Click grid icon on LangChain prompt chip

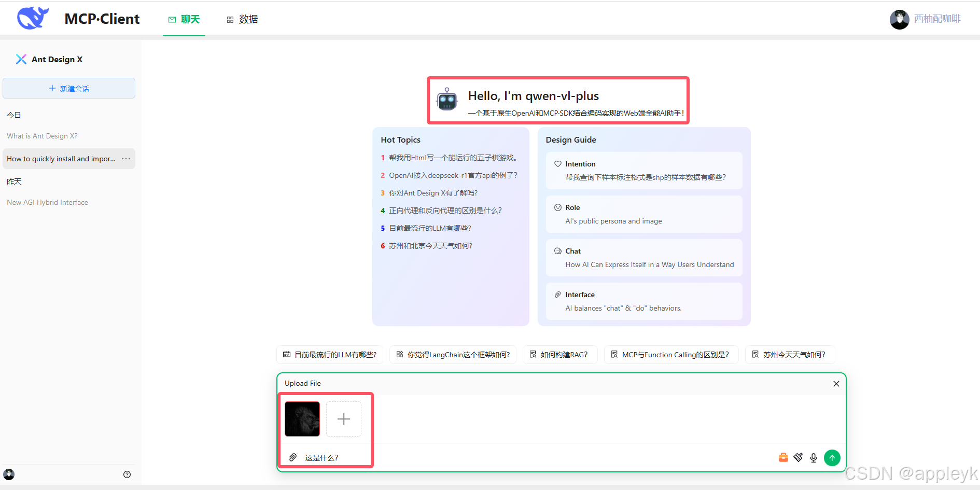coord(400,354)
